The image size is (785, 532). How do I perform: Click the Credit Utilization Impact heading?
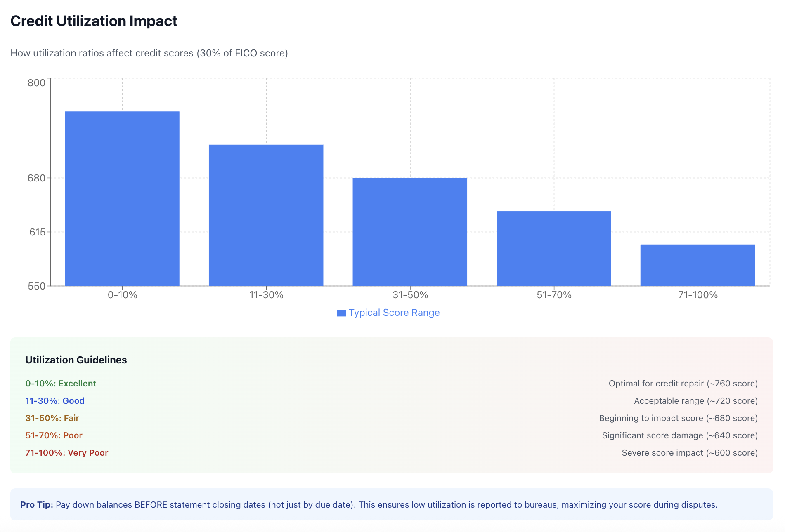pos(94,21)
